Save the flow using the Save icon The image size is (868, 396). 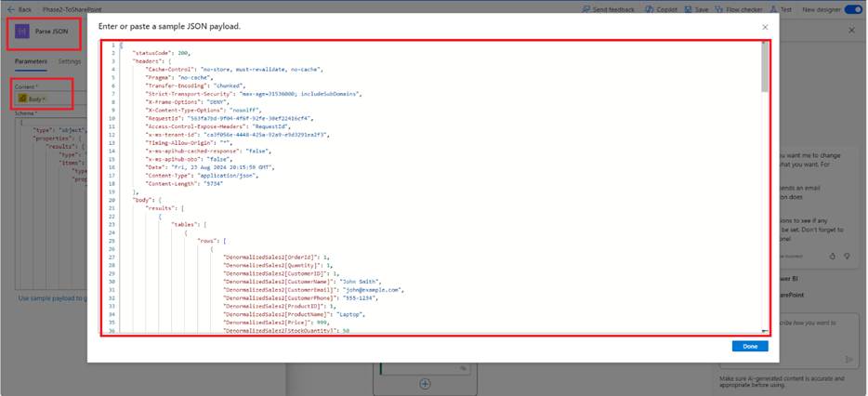[x=688, y=9]
